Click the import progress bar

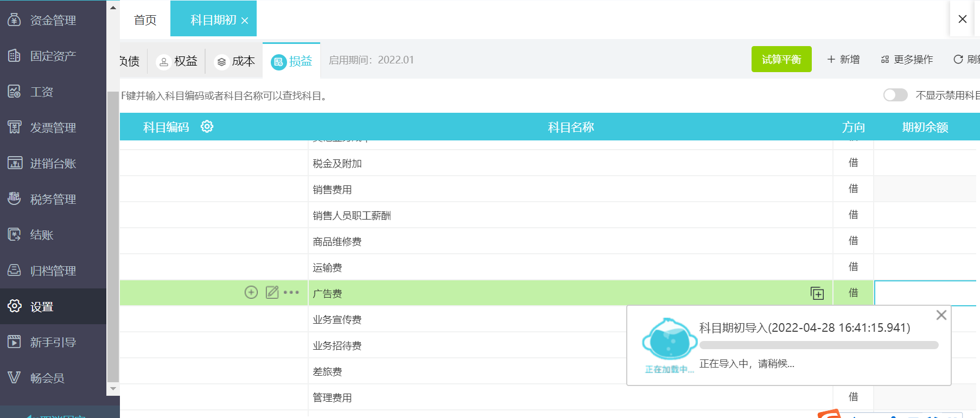(x=818, y=345)
